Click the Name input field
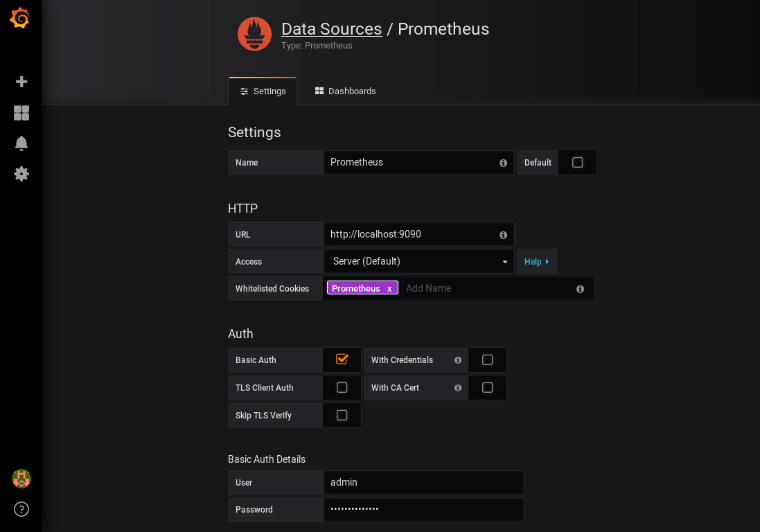Screen dimensions: 760x532 (x=418, y=162)
